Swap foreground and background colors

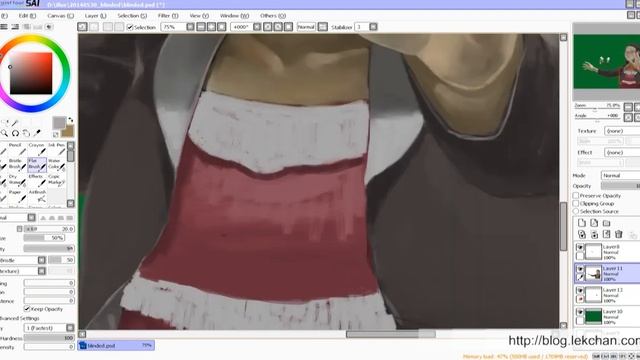tap(71, 120)
